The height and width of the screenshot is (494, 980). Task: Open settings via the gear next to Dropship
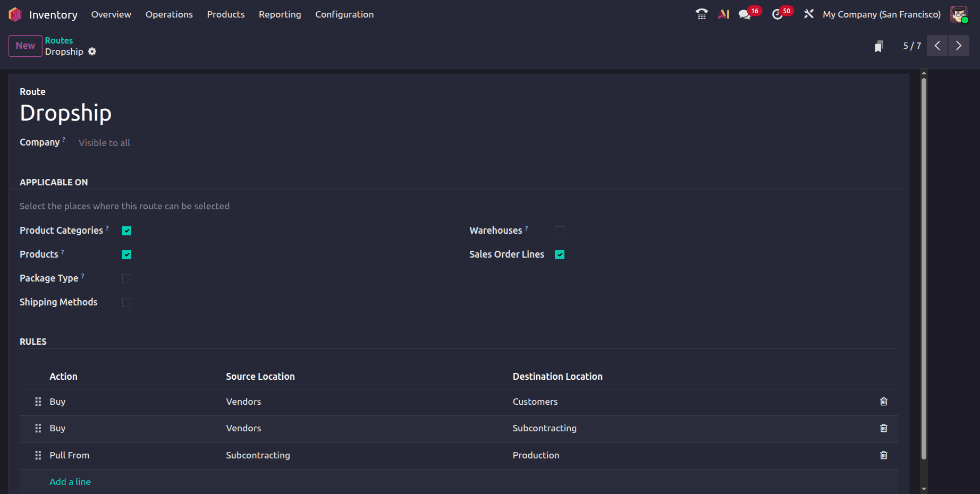(x=92, y=52)
